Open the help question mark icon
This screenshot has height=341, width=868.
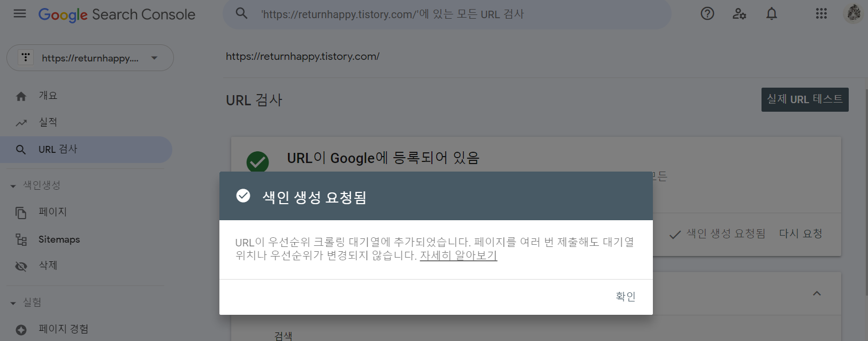(x=707, y=14)
